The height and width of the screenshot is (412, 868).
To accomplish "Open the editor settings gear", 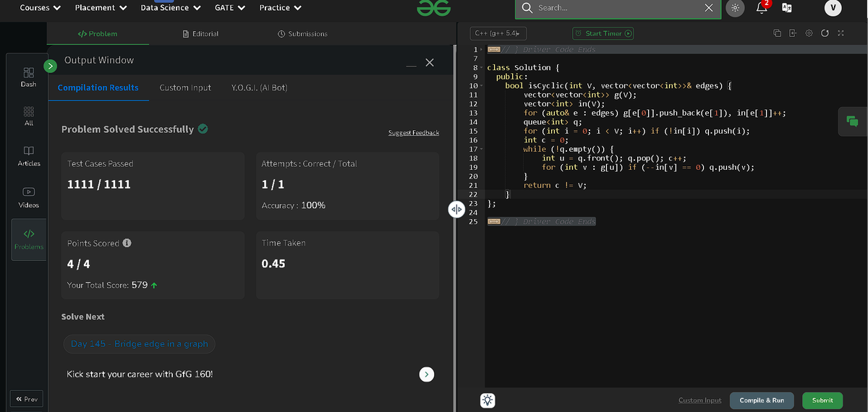I will [809, 33].
